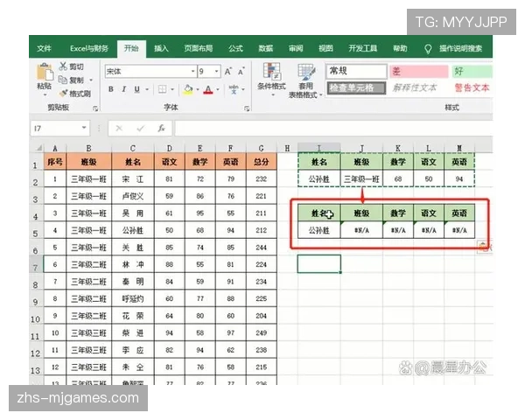
Task: Click the lightbulb search icon
Action: coord(428,49)
